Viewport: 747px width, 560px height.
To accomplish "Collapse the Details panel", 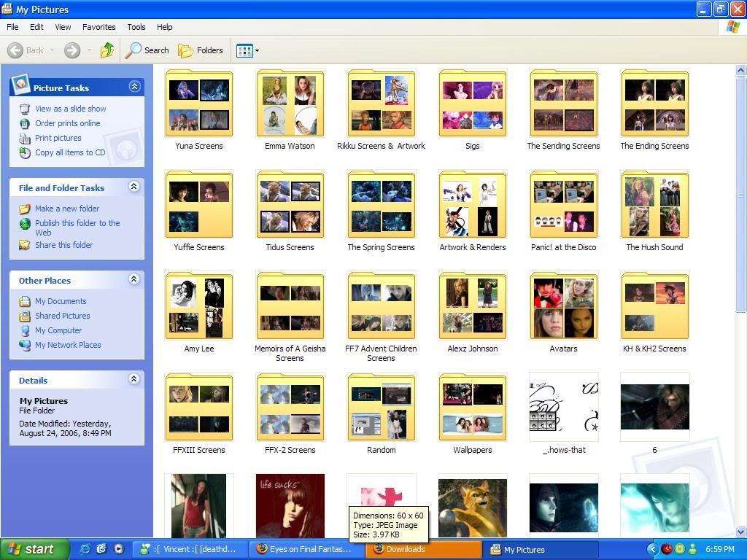I will click(x=134, y=379).
